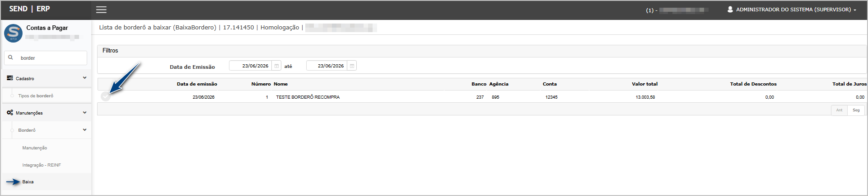Sort by Total de Juros column header
The height and width of the screenshot is (196, 868).
(x=849, y=84)
